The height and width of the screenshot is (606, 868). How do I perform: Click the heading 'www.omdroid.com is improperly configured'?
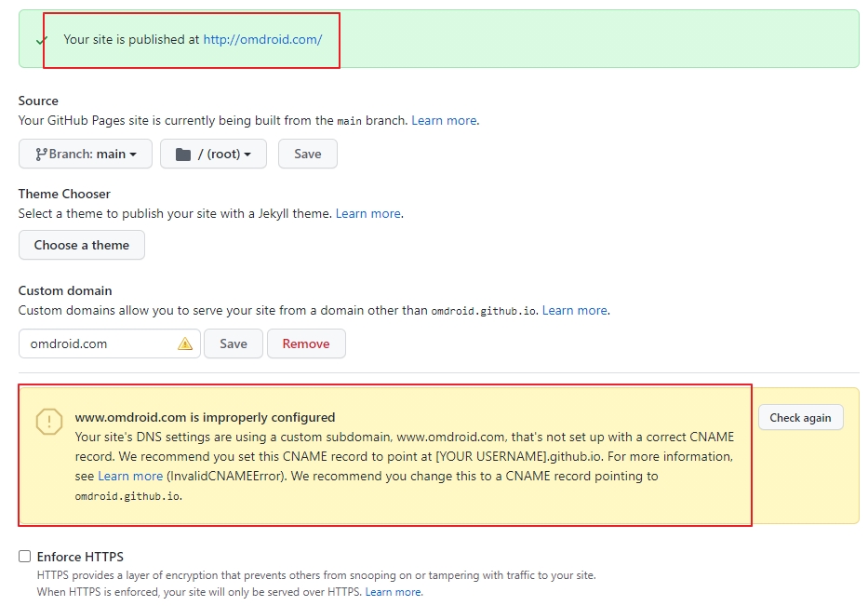(x=205, y=417)
